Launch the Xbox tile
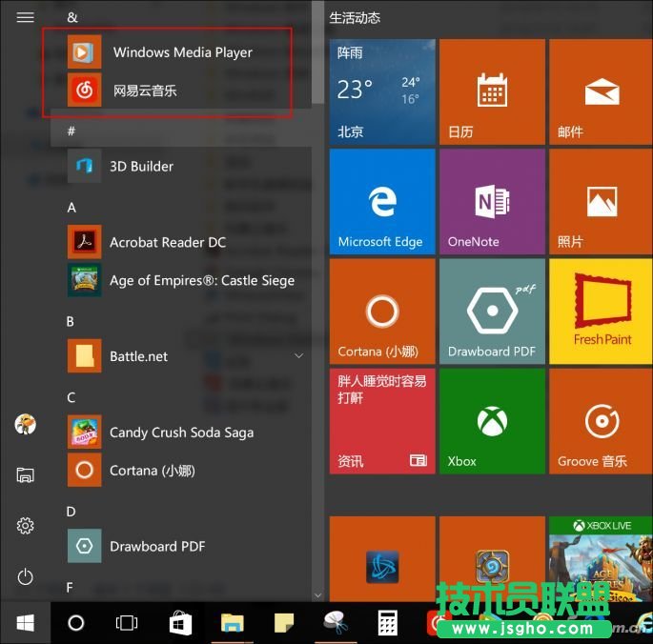Screen dimensions: 653x644 [493, 422]
